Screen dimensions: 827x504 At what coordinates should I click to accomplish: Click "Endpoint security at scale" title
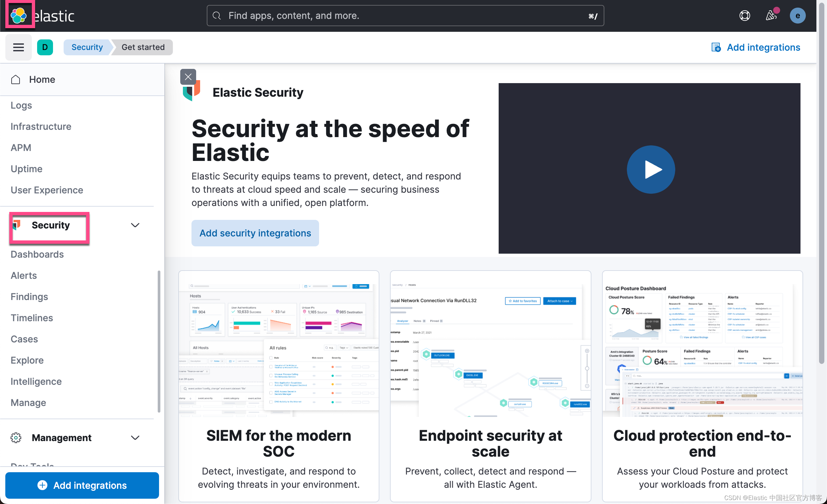click(490, 443)
